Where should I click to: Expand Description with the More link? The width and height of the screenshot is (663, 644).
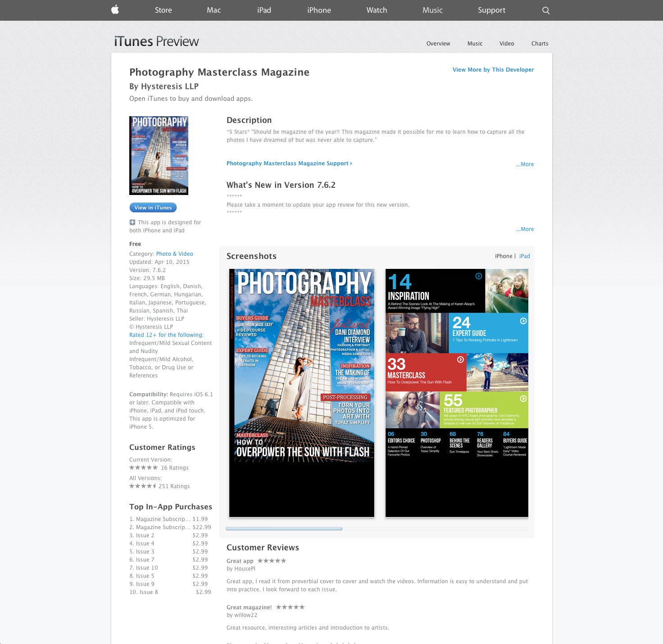(525, 164)
